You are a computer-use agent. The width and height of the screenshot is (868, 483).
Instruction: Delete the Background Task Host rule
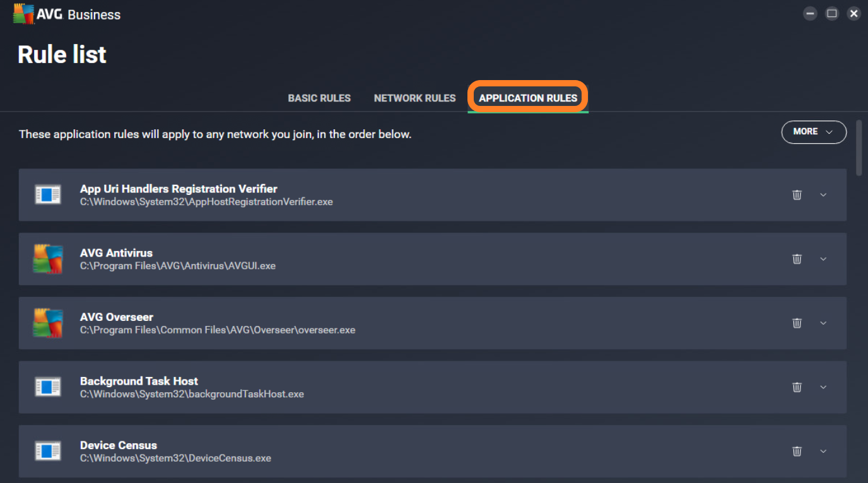(x=797, y=387)
